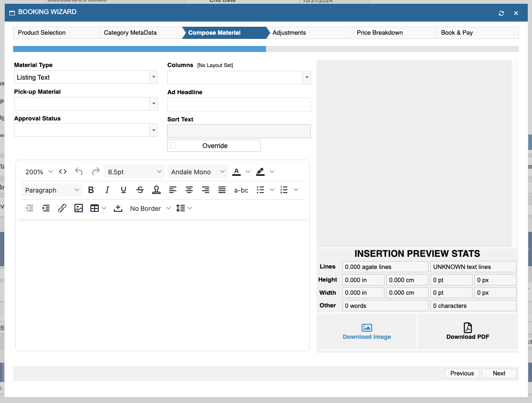Click the insert image icon

79,208
